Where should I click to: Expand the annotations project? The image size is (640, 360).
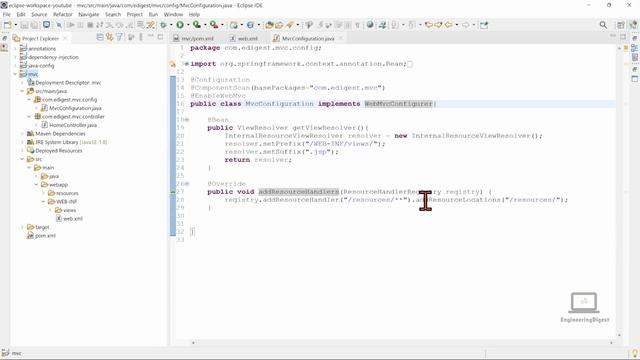click(16, 49)
